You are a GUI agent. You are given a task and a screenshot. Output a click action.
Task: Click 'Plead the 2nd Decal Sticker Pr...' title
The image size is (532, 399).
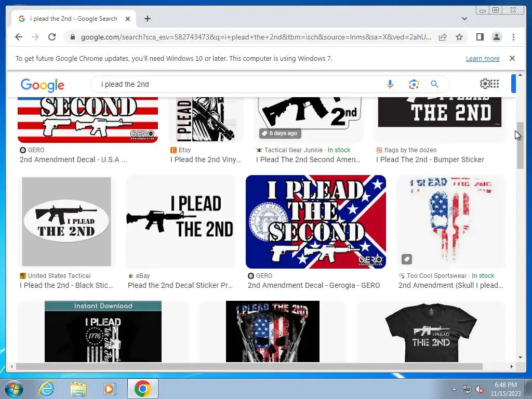[180, 285]
